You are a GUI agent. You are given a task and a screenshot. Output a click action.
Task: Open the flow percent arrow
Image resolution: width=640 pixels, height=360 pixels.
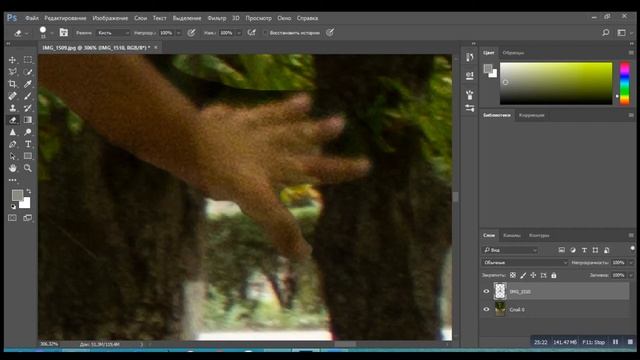click(x=239, y=33)
